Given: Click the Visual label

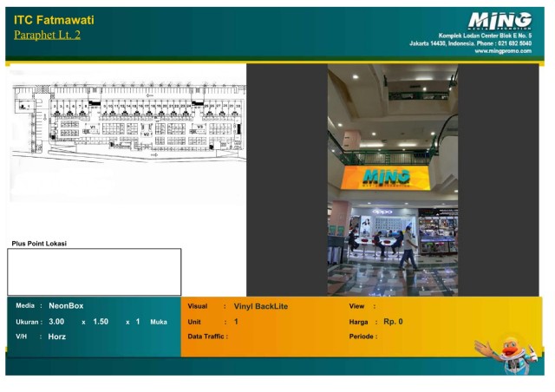Looking at the screenshot, I should pyautogui.click(x=198, y=306).
